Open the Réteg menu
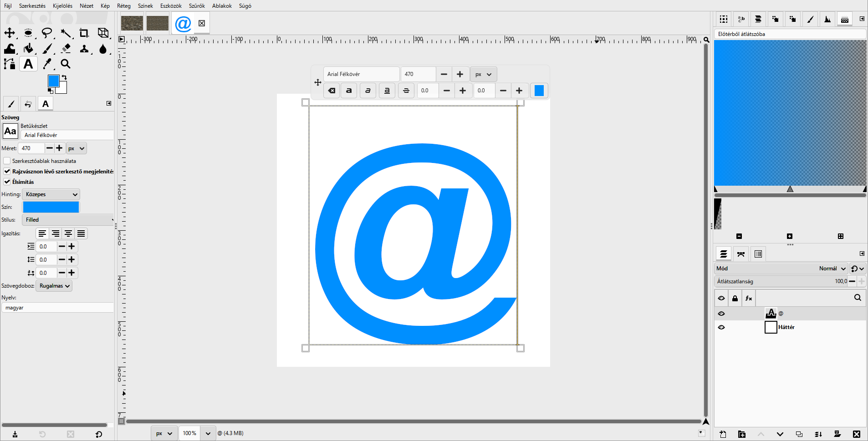 pyautogui.click(x=124, y=6)
